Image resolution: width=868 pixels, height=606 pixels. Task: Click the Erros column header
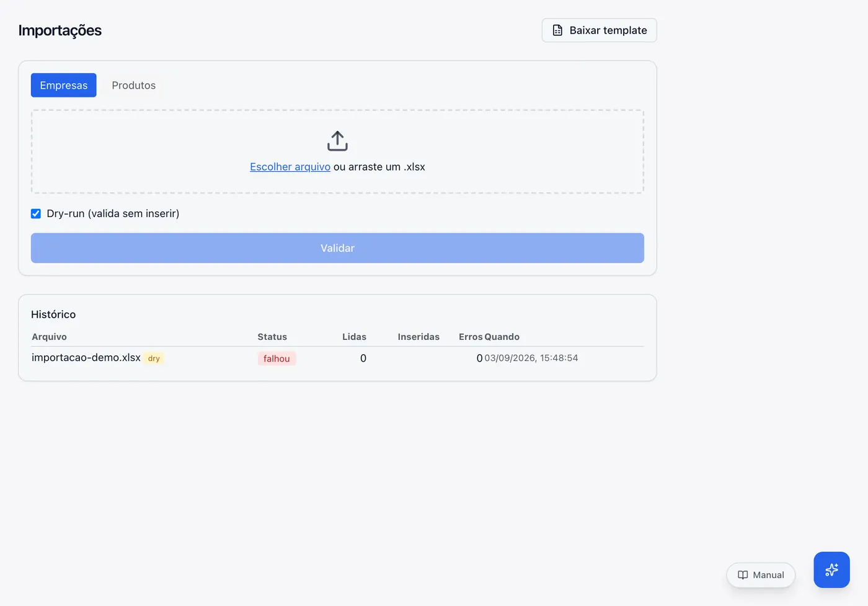coord(471,337)
